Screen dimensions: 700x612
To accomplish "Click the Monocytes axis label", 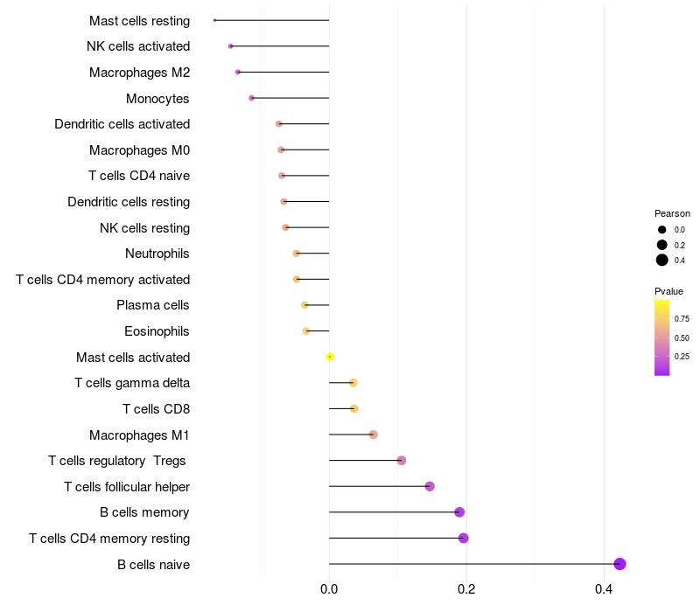I will point(157,98).
